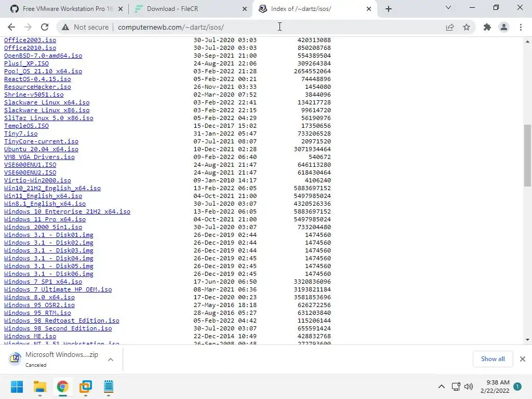
Task: Close the Download - FileCR tab
Action: pyautogui.click(x=245, y=9)
